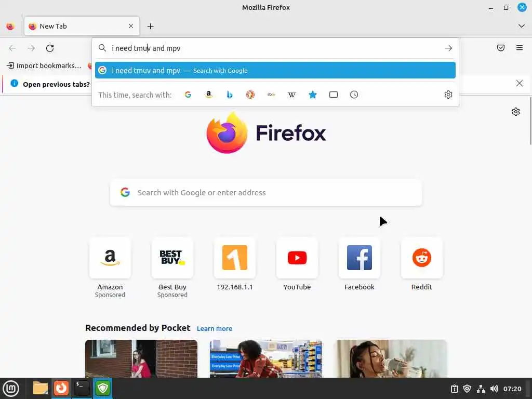Viewport: 532px width, 399px height.
Task: Select the New Tab tab
Action: coord(82,26)
